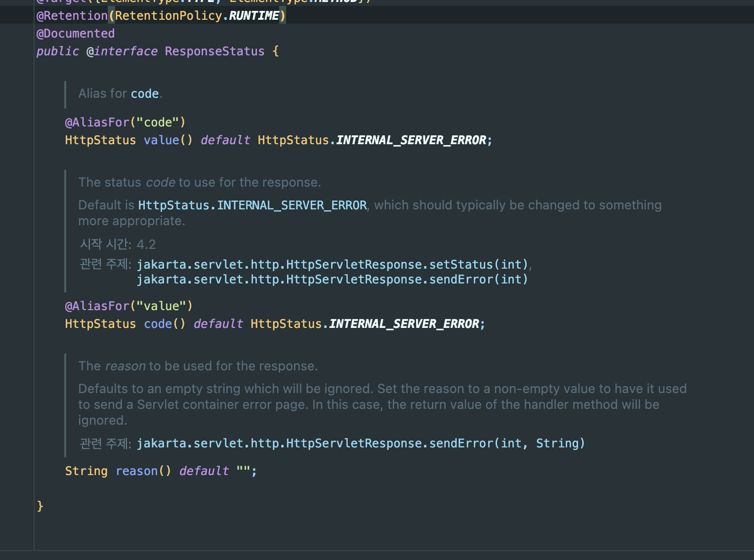Click INTERNAL_SERVER_ERROR on the code() line
754x560 pixels.
pos(404,324)
